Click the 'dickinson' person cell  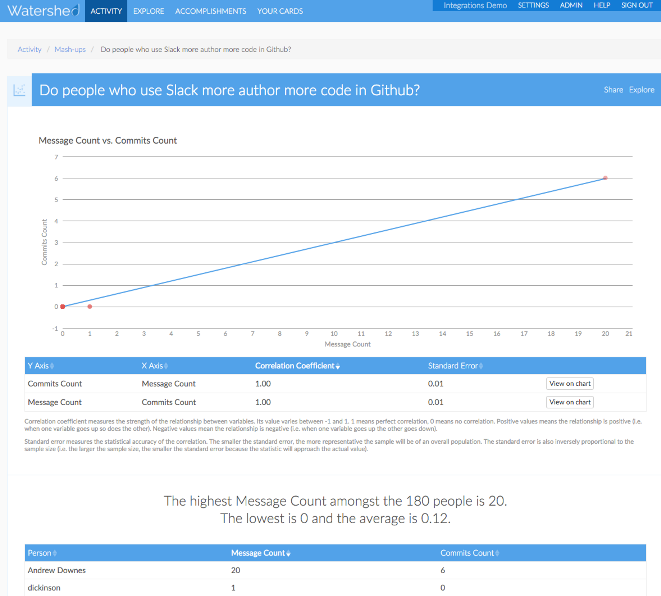point(44,588)
